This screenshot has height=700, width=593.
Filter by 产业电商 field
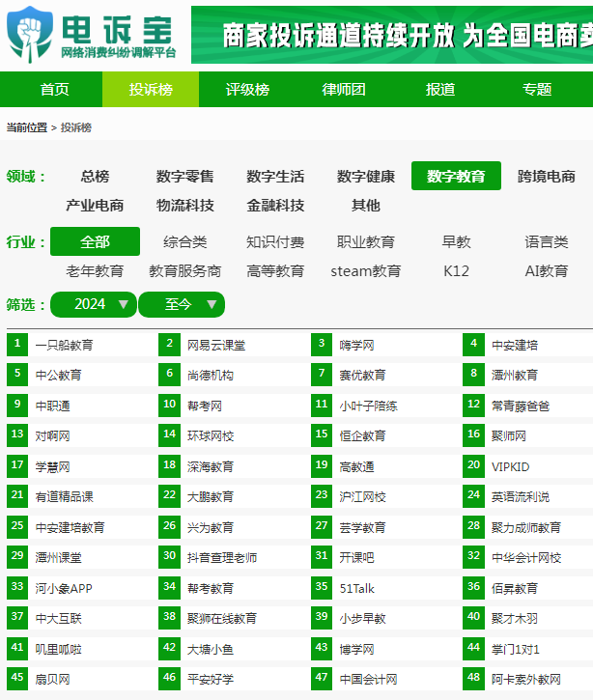tap(95, 205)
